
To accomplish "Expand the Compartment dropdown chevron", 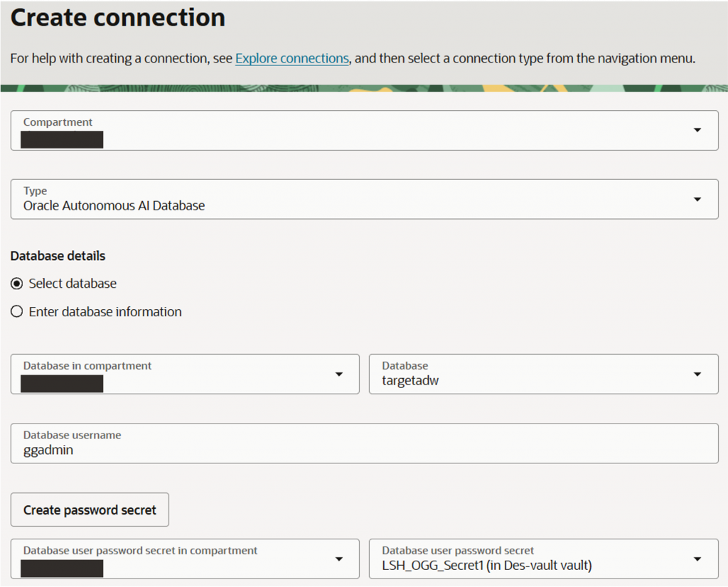I will [x=697, y=130].
